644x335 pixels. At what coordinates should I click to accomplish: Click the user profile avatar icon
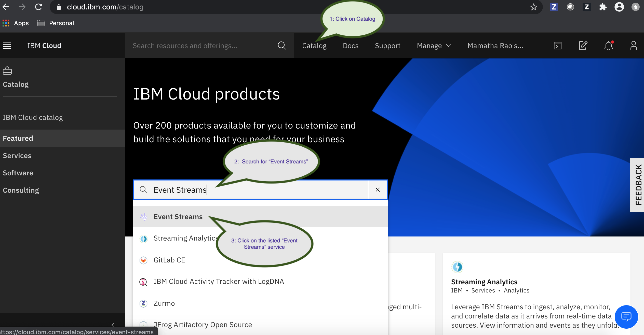(x=633, y=46)
